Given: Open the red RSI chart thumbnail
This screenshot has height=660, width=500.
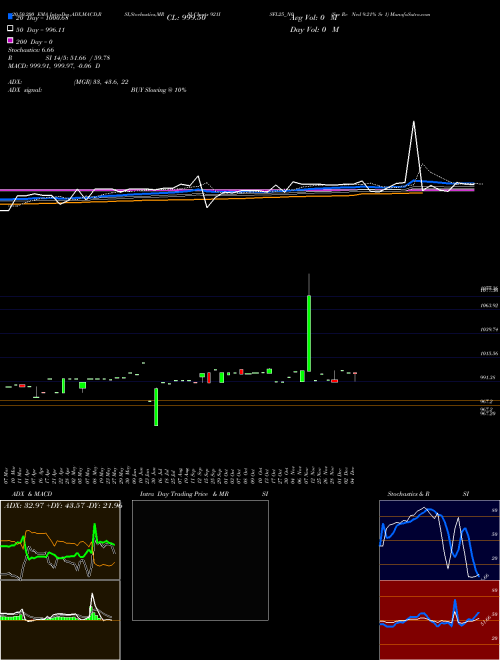Looking at the screenshot, I should (x=439, y=620).
